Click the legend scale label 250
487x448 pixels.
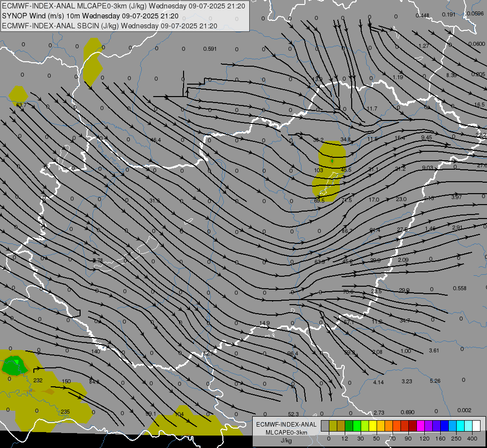tap(456, 439)
